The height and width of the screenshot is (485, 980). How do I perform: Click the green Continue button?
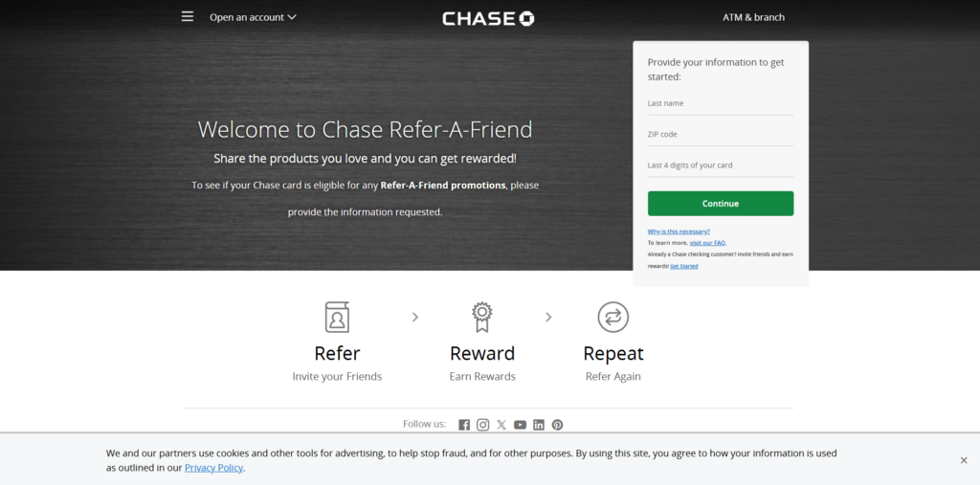click(720, 204)
